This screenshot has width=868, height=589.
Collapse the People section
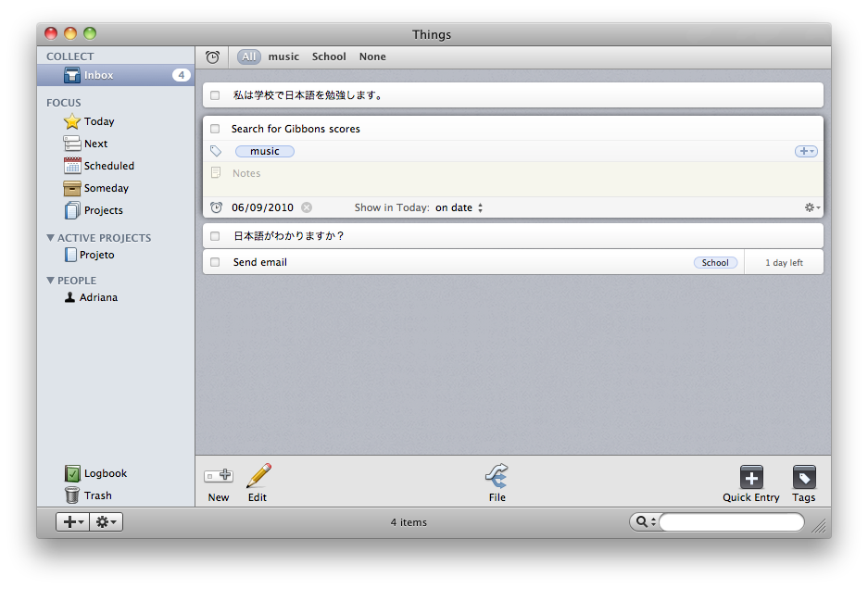tap(50, 280)
